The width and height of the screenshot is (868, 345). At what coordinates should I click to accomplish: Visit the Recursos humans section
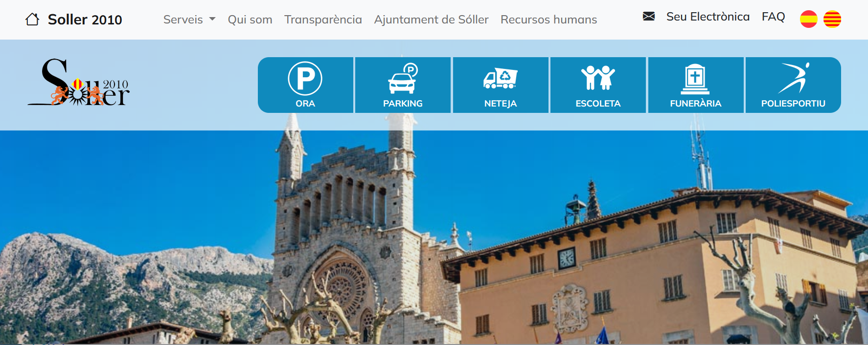coord(549,20)
